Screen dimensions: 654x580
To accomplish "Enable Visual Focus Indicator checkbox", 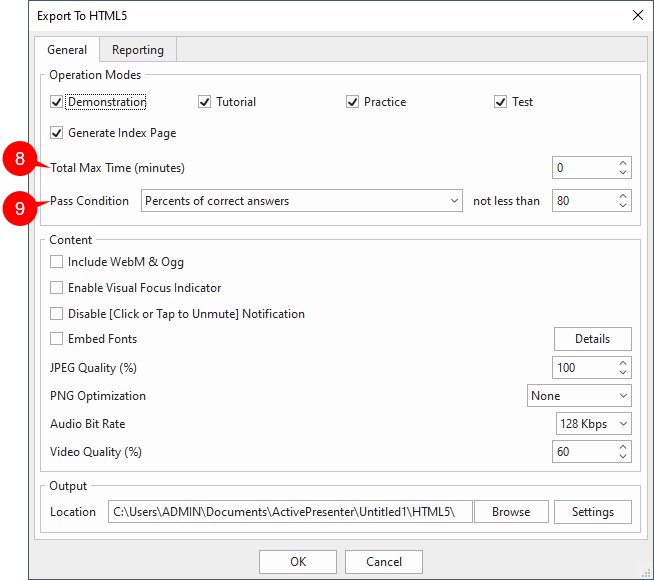I will [57, 288].
